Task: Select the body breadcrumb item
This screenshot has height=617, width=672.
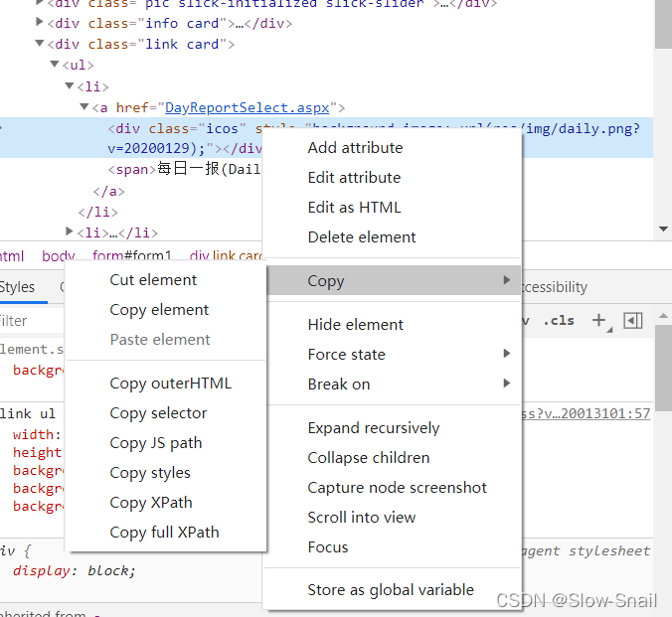Action: click(x=59, y=256)
